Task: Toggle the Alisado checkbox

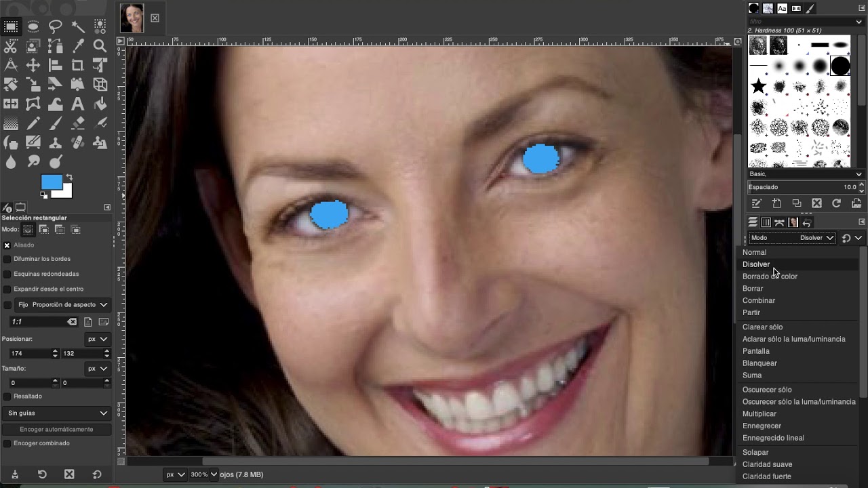Action: coord(7,245)
